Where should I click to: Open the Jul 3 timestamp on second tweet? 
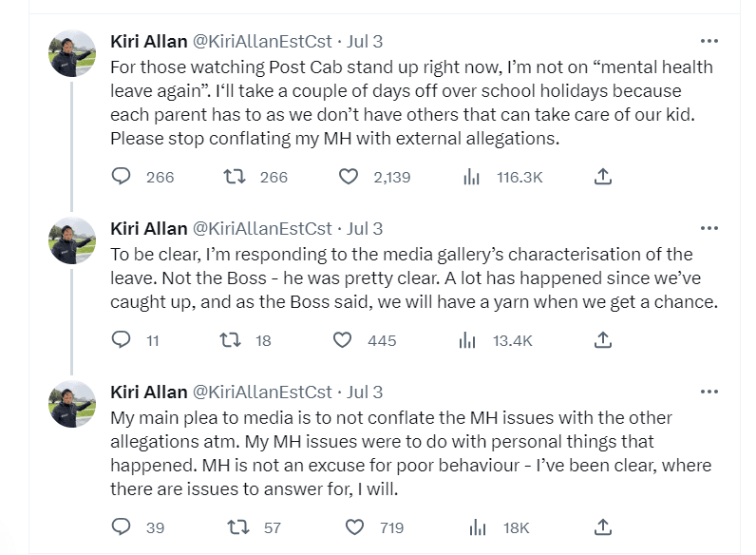365,229
